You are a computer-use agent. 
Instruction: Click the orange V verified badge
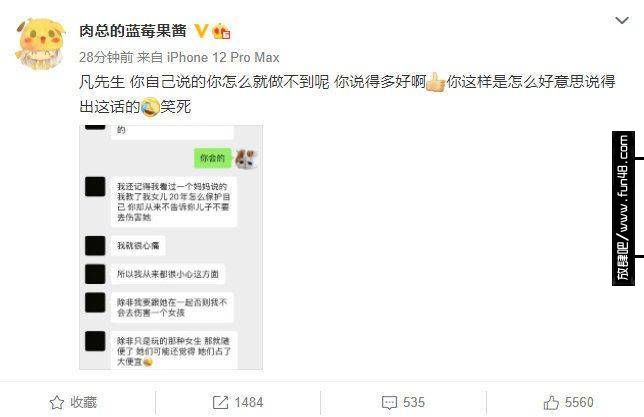click(201, 31)
